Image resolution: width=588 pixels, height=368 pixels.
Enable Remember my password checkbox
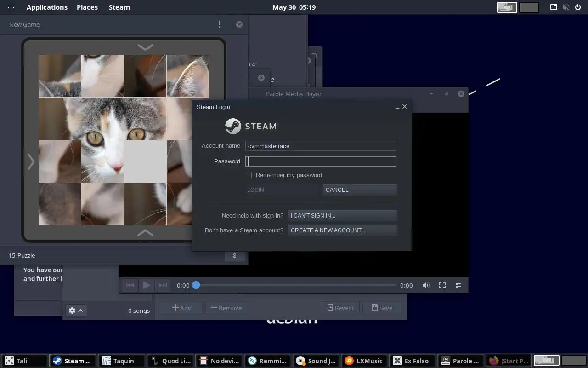coord(249,175)
